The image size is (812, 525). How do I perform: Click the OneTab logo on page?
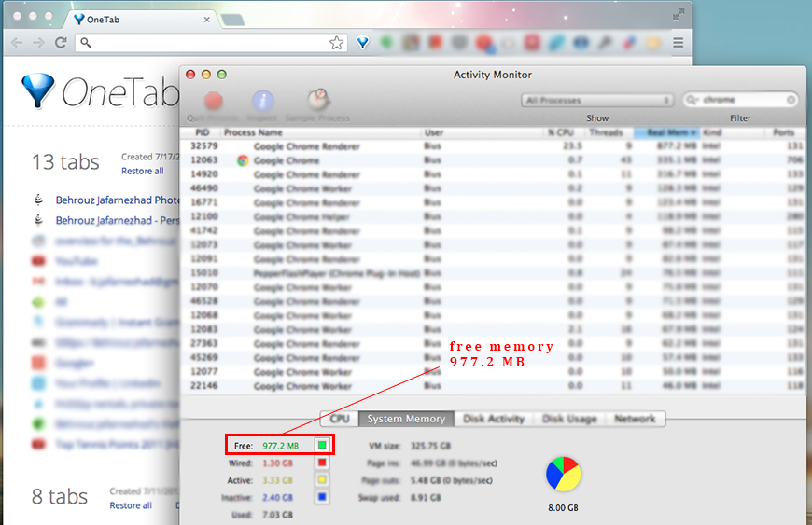coord(100,91)
